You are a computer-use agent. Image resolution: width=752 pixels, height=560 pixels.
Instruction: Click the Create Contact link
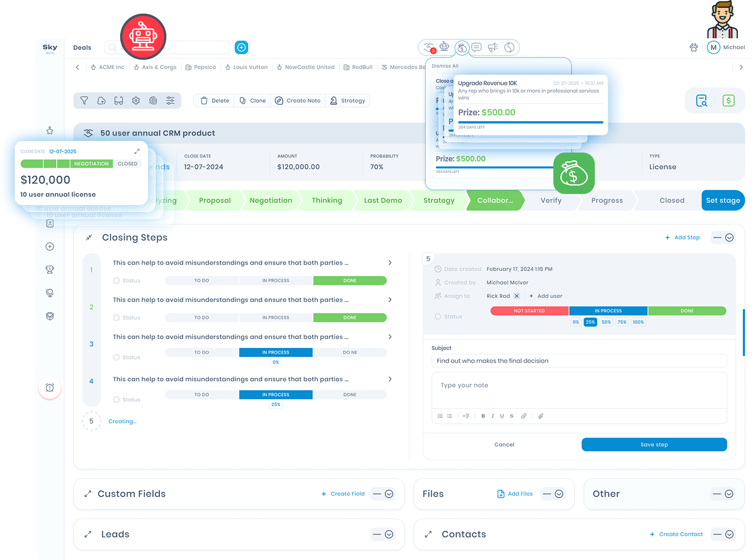681,534
